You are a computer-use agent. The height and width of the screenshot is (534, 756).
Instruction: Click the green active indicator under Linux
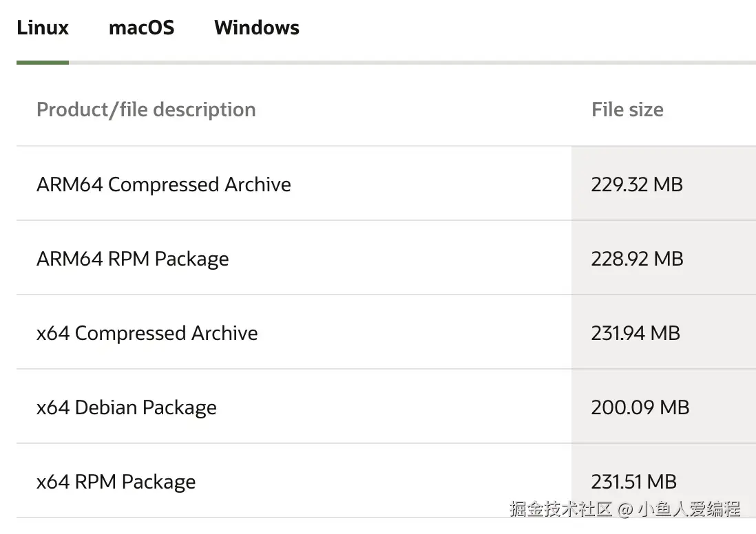[43, 63]
